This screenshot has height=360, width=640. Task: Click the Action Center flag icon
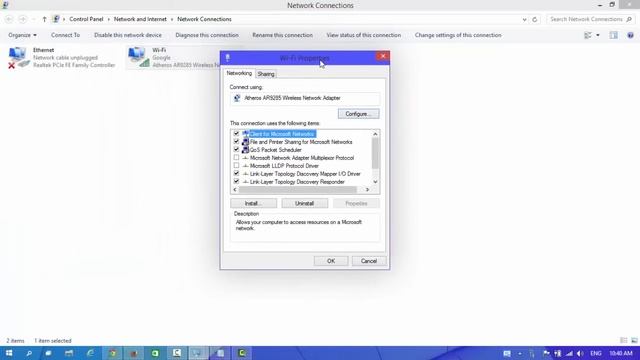546,353
